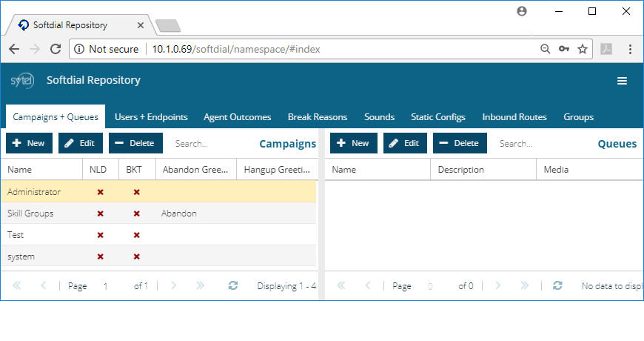Open a new browser tab
644x341 pixels.
168,25
